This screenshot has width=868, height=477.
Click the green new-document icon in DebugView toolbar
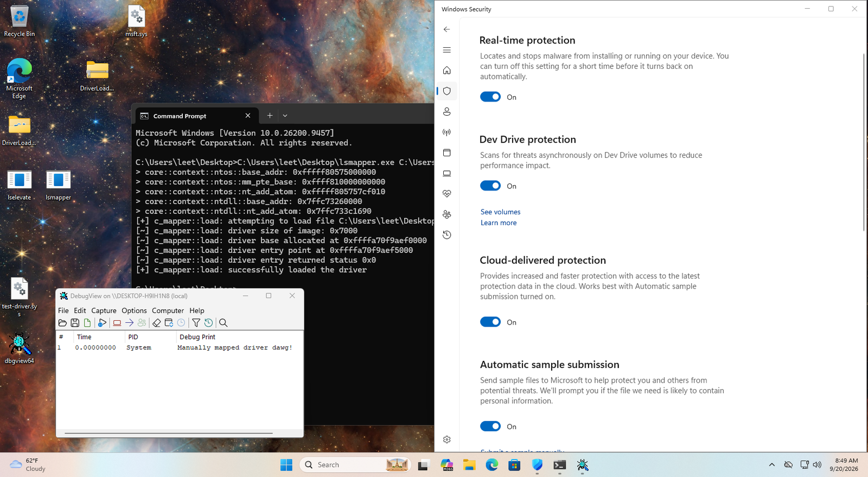(87, 323)
